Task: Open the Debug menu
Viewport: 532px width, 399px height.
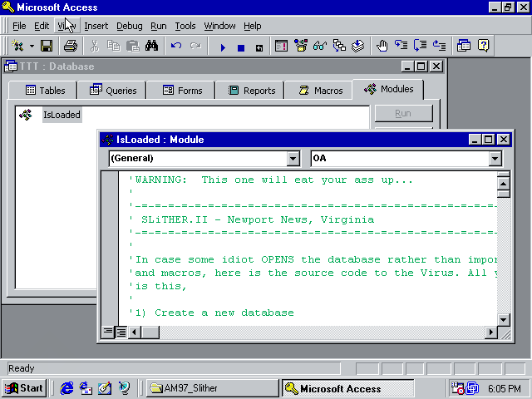Action: pyautogui.click(x=130, y=26)
